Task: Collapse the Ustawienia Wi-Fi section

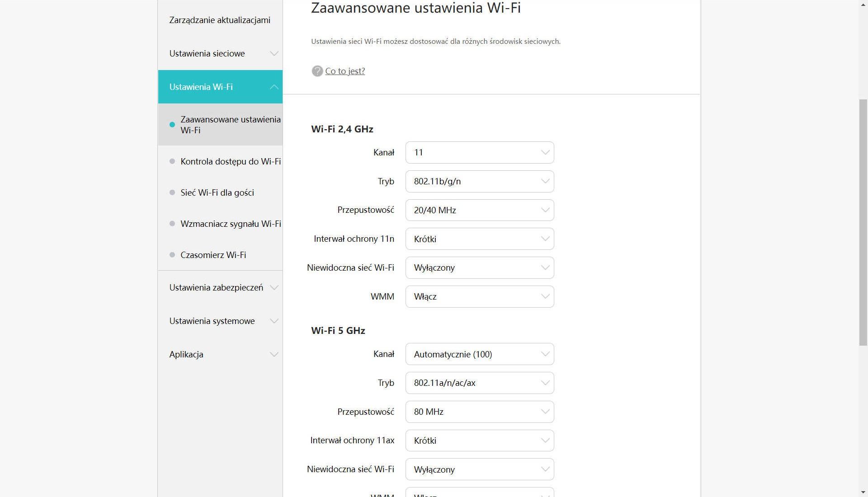Action: pyautogui.click(x=220, y=87)
